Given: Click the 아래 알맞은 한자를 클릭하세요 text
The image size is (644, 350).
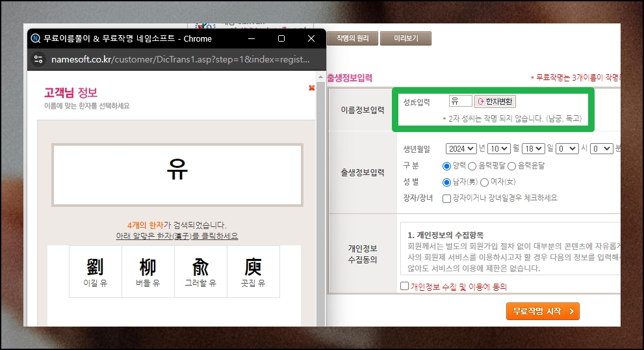Looking at the screenshot, I should pyautogui.click(x=177, y=236).
